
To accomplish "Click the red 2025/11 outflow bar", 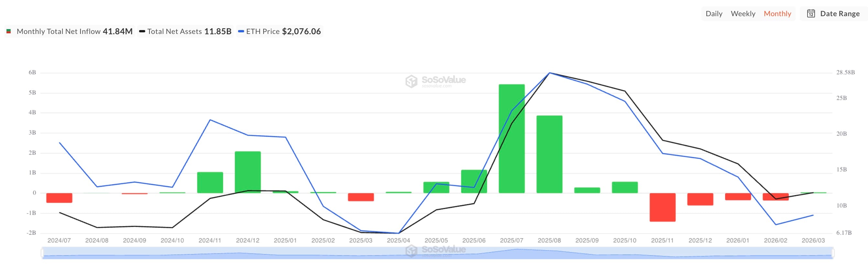I will click(x=662, y=207).
